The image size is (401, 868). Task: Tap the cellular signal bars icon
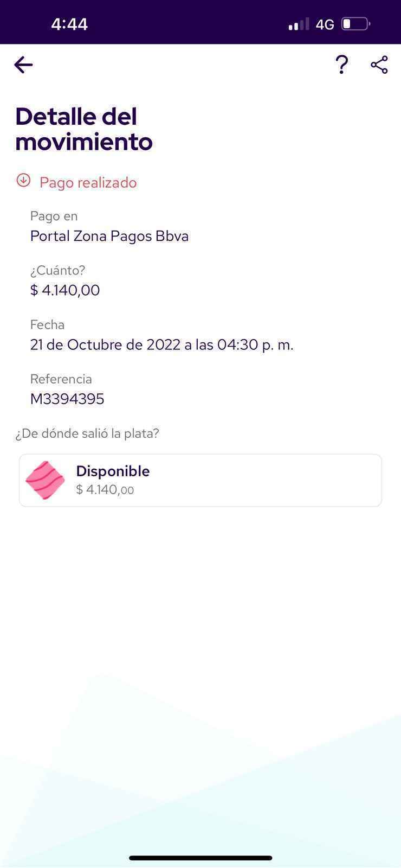point(298,24)
